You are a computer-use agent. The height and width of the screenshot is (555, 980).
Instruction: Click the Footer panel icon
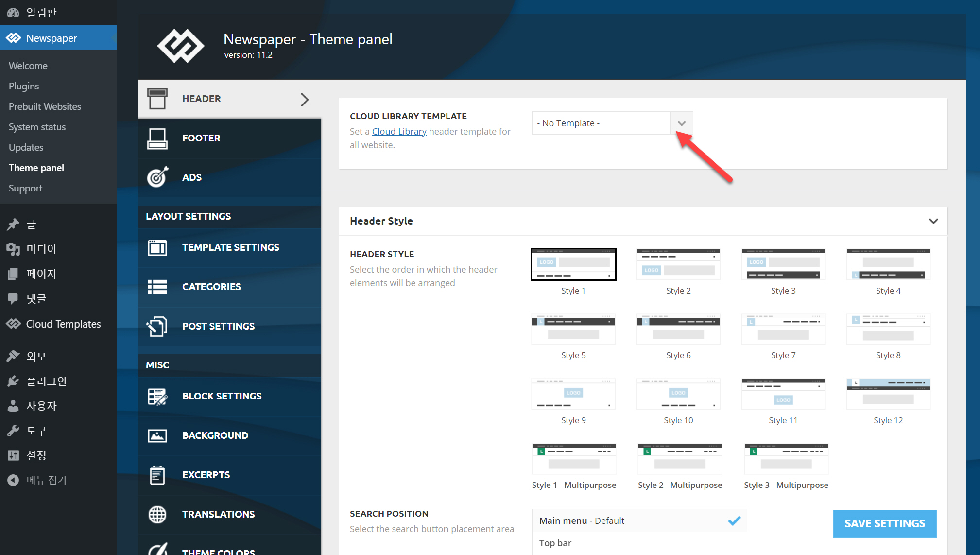point(157,139)
